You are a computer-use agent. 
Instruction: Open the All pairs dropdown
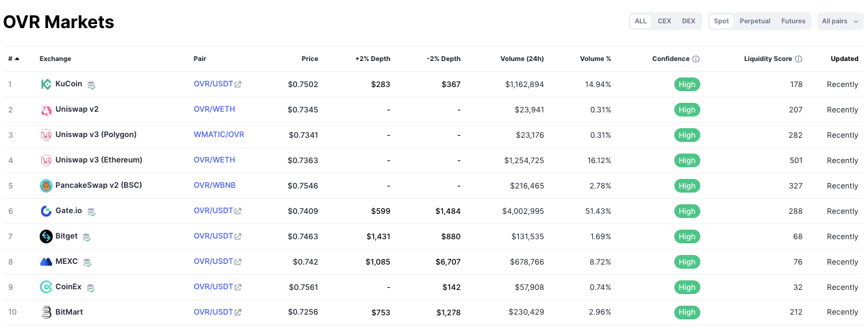point(840,21)
